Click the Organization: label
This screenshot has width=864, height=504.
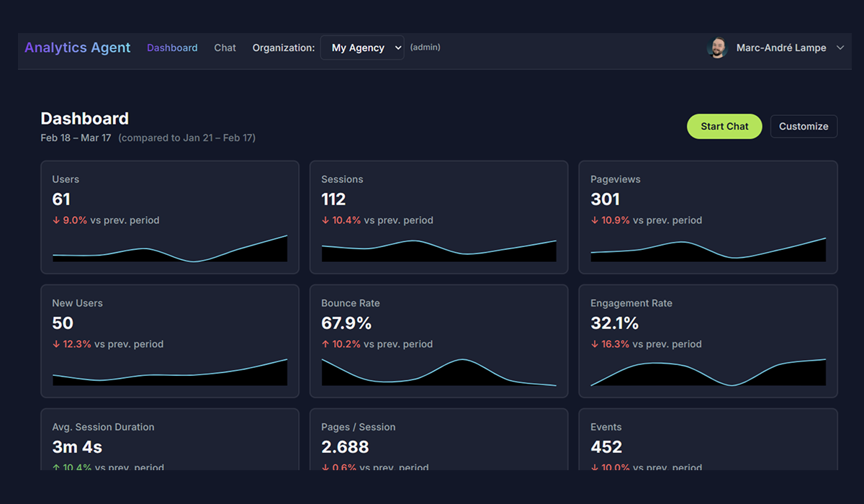tap(284, 48)
